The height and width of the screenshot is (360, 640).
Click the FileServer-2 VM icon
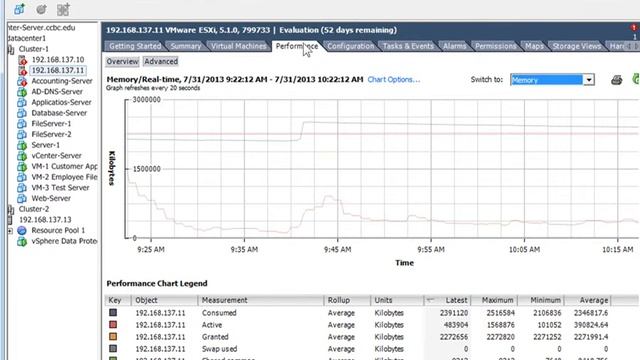(22, 134)
